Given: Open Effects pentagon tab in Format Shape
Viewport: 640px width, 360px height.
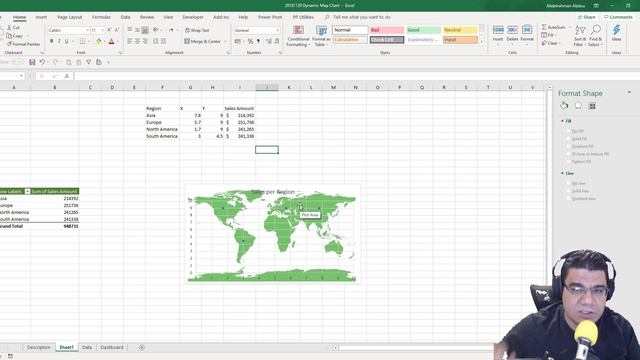Looking at the screenshot, I should (x=578, y=106).
